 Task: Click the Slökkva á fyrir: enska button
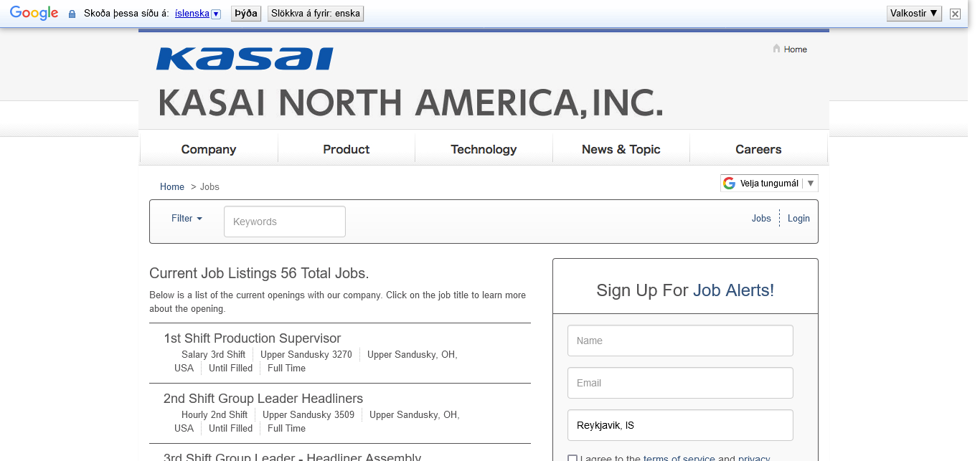coord(316,14)
